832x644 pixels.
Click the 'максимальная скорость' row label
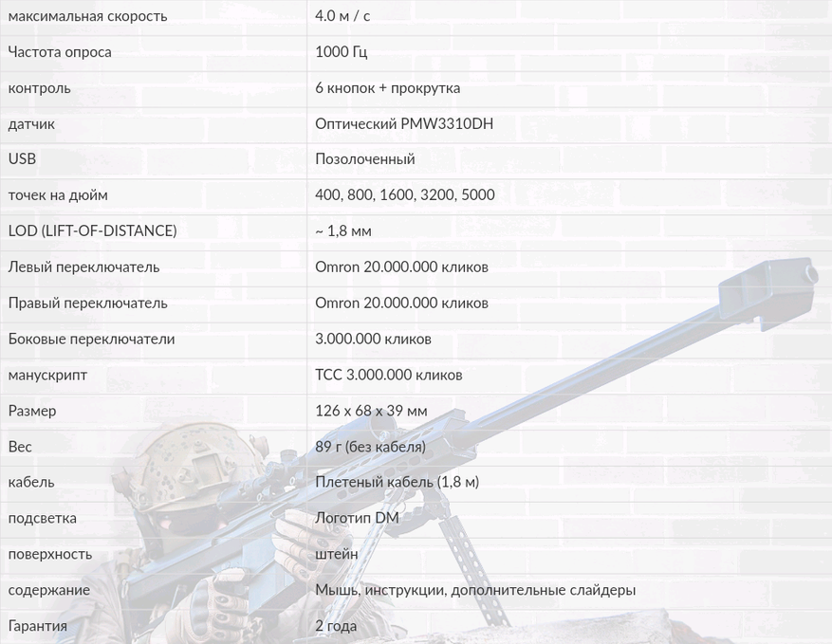(x=87, y=16)
